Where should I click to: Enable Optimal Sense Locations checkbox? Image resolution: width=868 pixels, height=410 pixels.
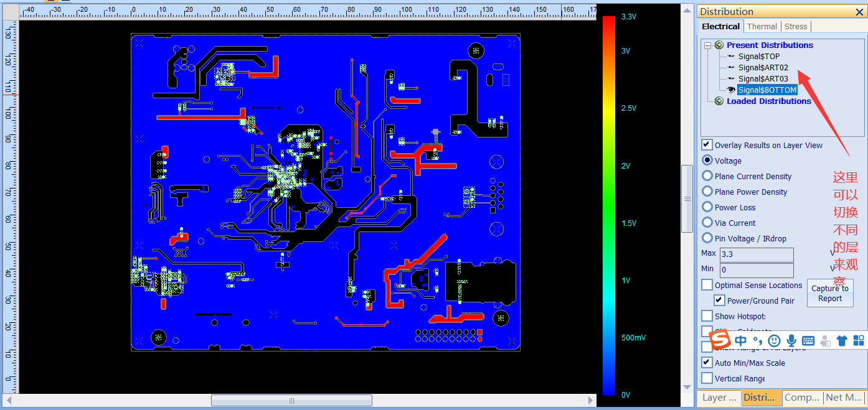tap(707, 285)
